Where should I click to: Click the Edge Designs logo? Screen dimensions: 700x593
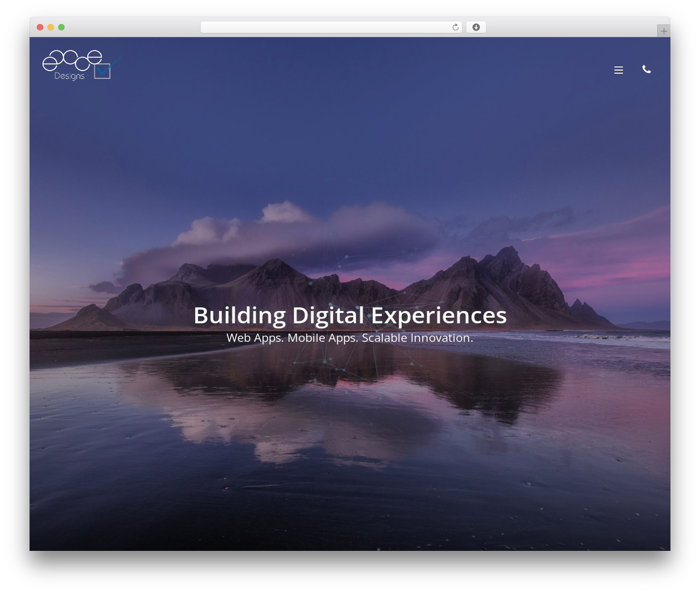82,65
